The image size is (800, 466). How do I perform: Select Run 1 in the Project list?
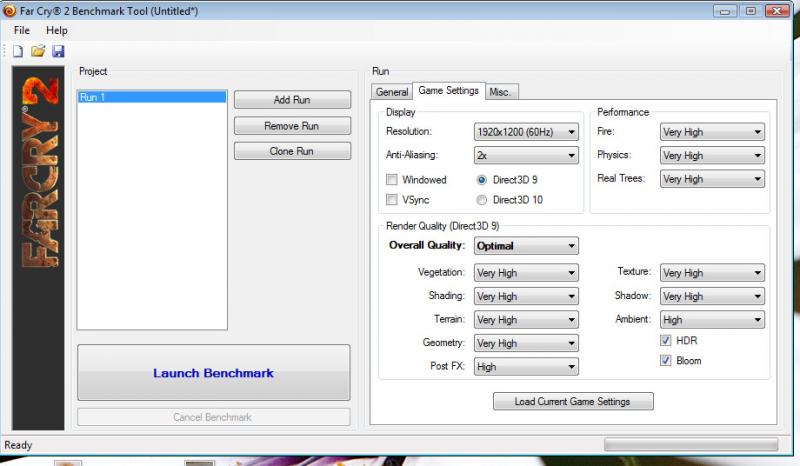click(x=152, y=97)
